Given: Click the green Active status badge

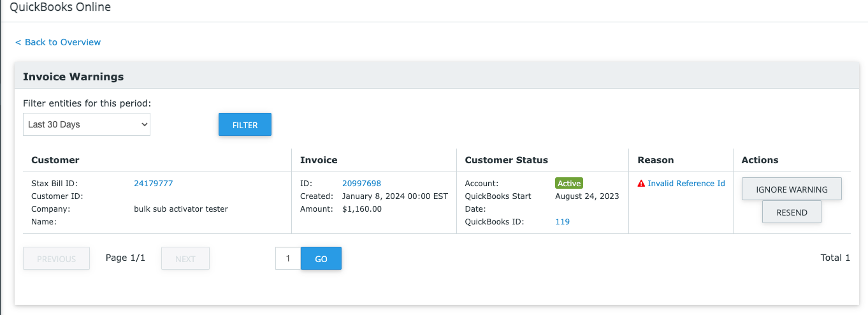Looking at the screenshot, I should click(569, 184).
